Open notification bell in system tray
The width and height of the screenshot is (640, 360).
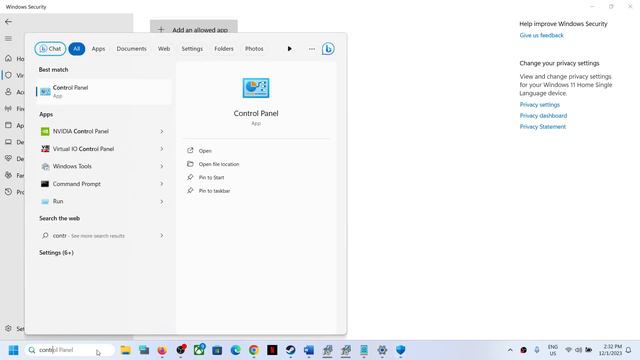point(629,350)
